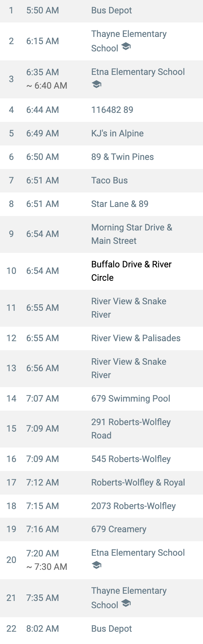
Task: Choose the 291 Roberts-Wolfley Road stop
Action: (101, 429)
